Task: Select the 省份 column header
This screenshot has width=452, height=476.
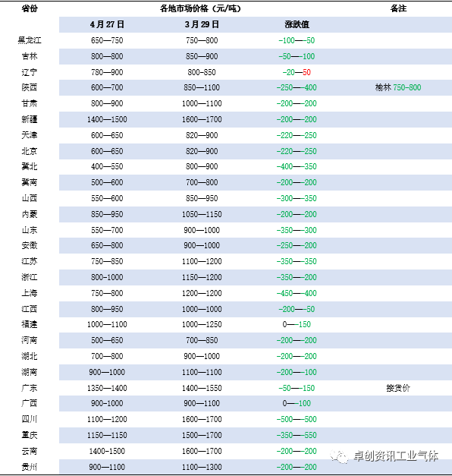Action: click(x=30, y=8)
